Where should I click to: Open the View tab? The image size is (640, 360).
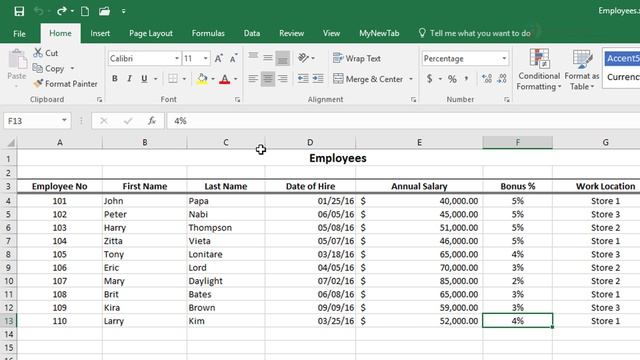coord(331,33)
